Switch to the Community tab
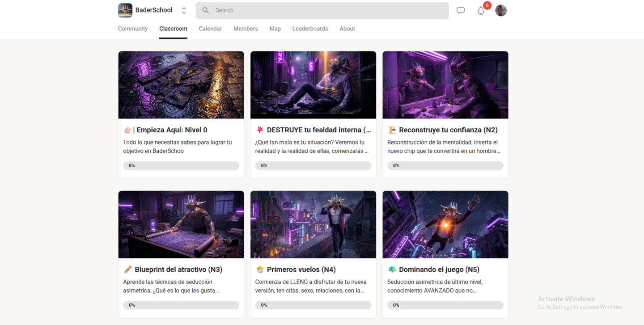 133,29
